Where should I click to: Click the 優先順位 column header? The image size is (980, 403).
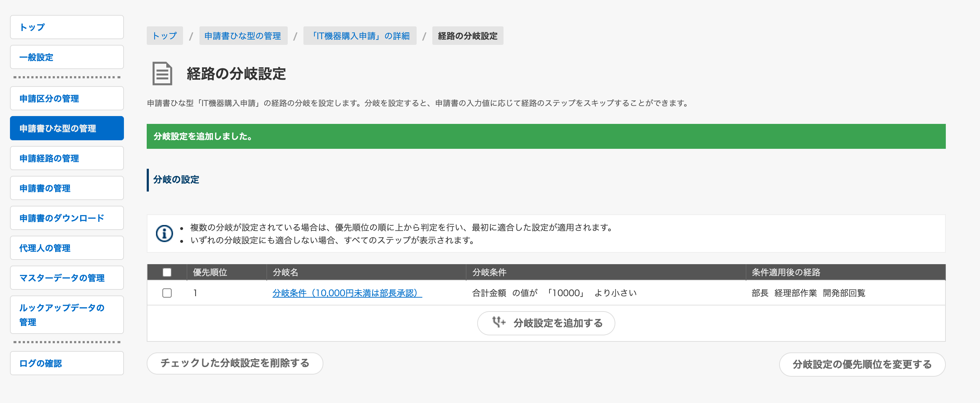[227, 272]
